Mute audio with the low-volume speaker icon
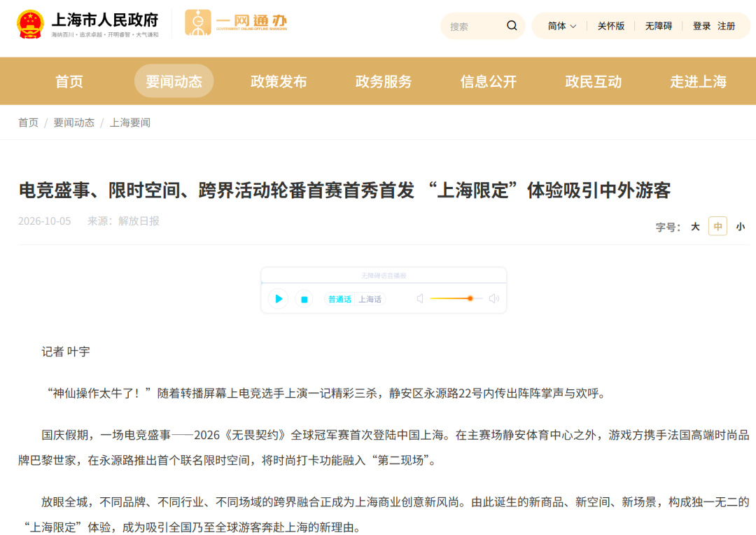The image size is (756, 535). [420, 298]
